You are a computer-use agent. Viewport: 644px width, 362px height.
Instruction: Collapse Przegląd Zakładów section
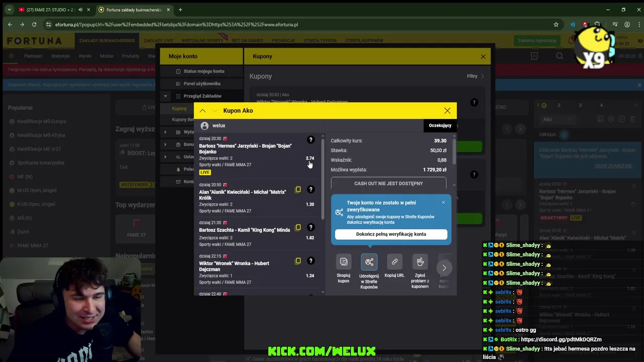pos(166,96)
